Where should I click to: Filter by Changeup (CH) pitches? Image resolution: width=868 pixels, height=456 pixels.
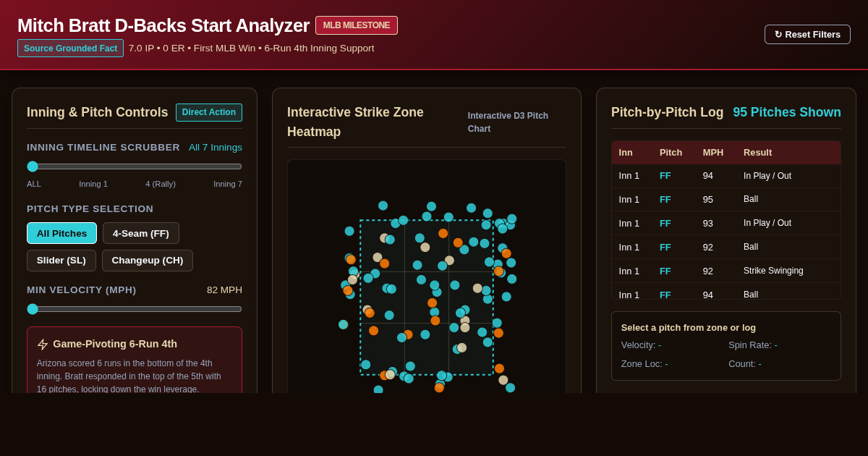click(x=148, y=261)
